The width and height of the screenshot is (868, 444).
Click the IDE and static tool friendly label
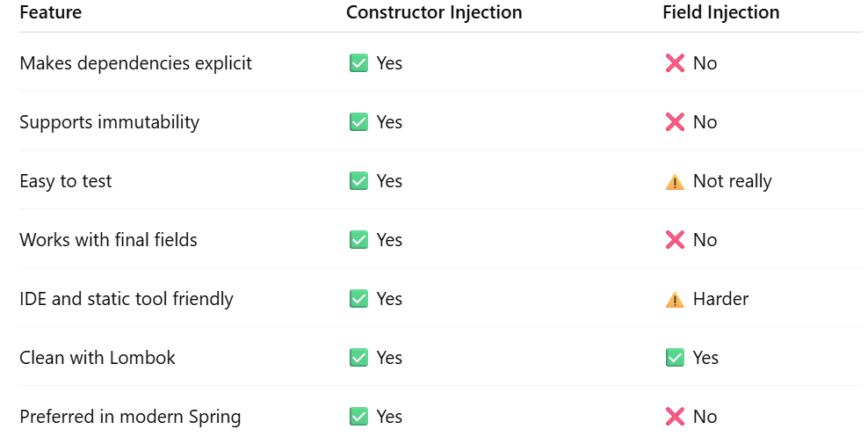tap(127, 299)
